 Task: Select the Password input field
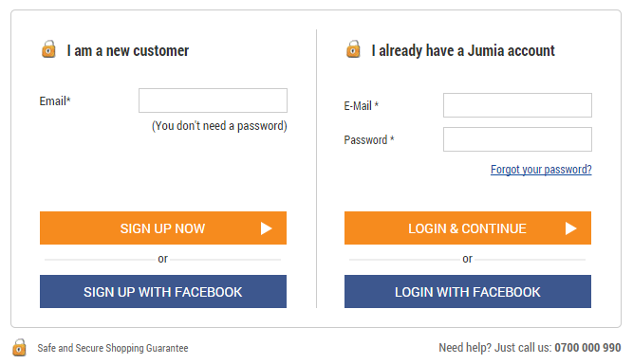point(517,139)
